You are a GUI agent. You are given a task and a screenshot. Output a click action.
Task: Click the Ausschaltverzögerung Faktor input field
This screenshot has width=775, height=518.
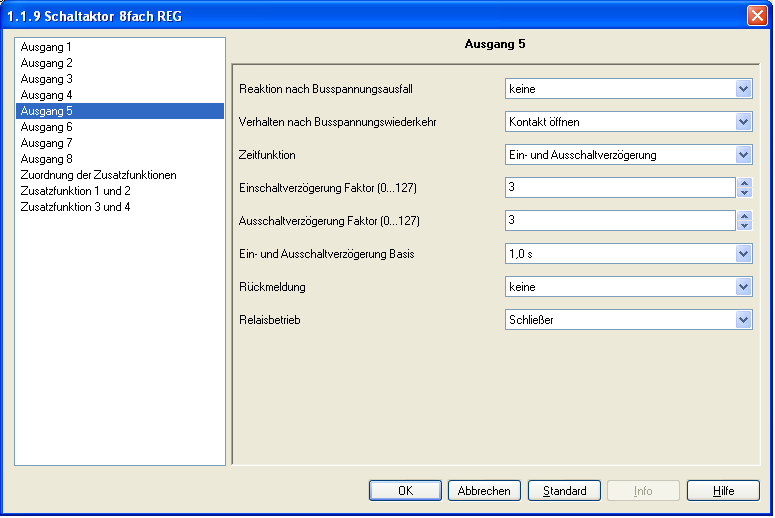[x=620, y=221]
